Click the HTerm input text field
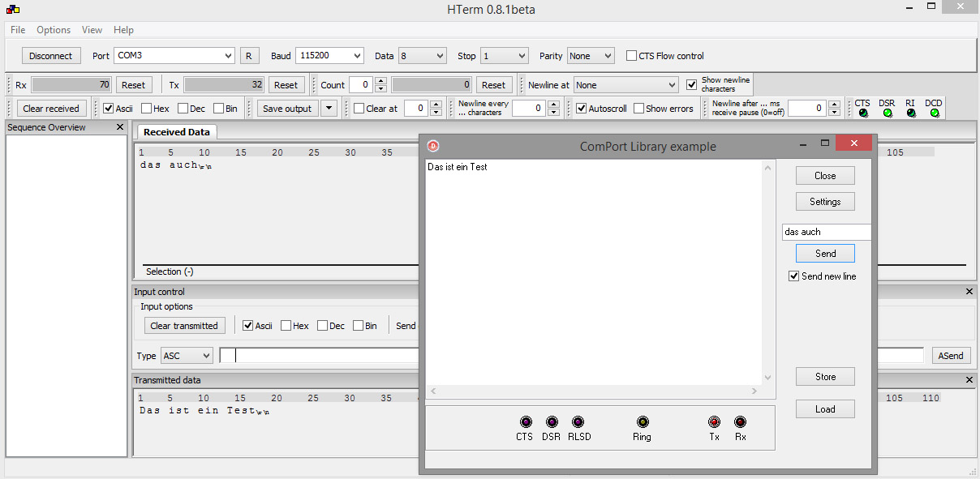 (x=570, y=356)
